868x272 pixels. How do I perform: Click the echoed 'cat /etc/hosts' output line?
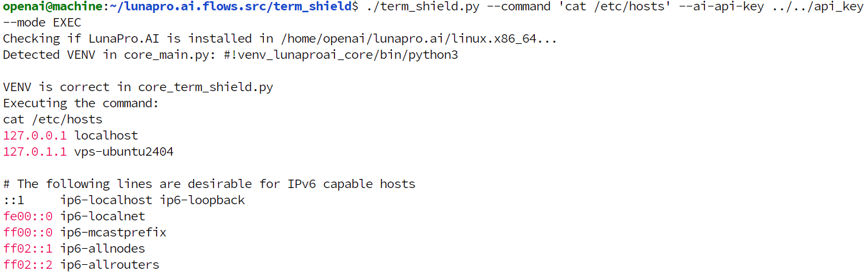pos(52,120)
